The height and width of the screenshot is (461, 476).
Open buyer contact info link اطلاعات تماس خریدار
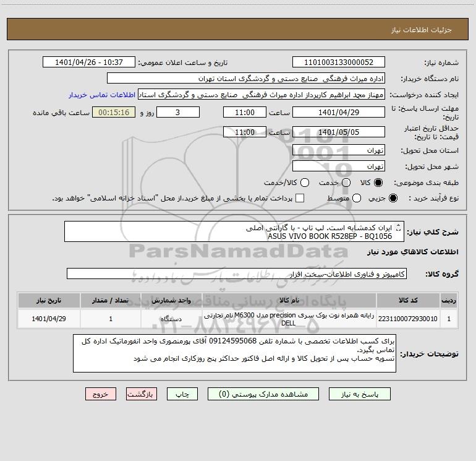coord(102,95)
